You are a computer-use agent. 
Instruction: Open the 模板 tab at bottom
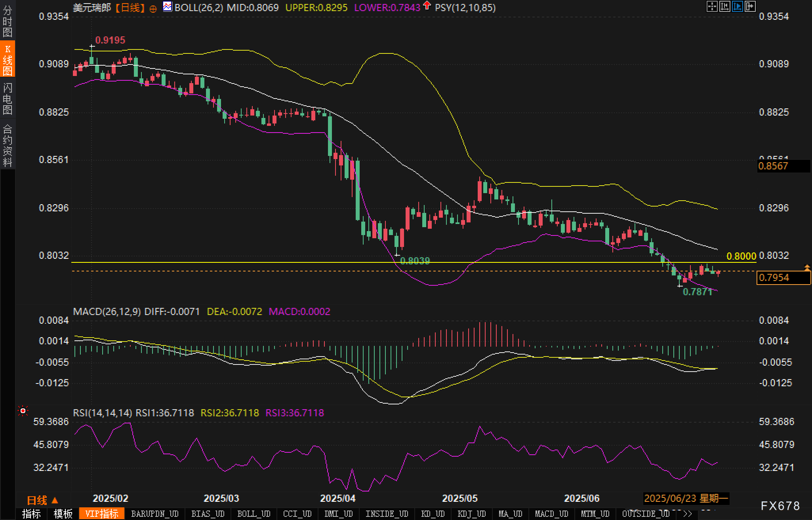(x=63, y=514)
